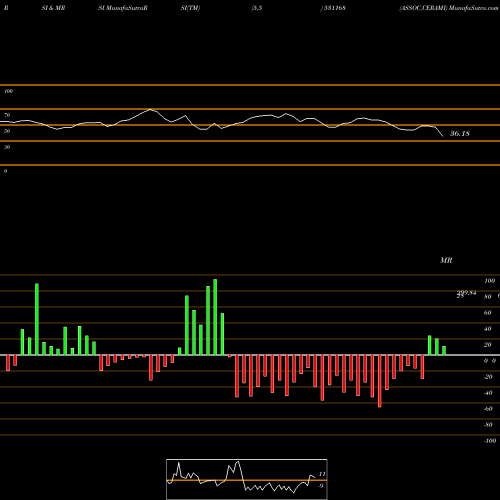
Task: Click the 50 level label on RSI axis
Action: click(7, 131)
